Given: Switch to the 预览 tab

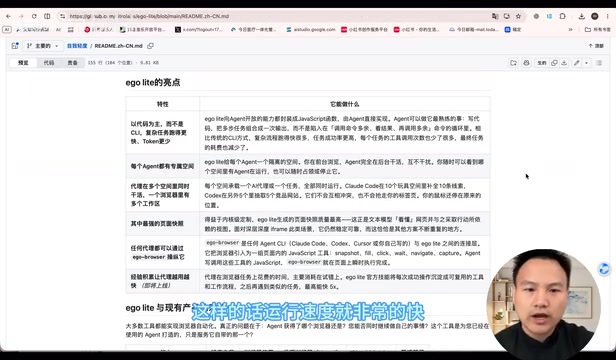Looking at the screenshot, I should 23,63.
